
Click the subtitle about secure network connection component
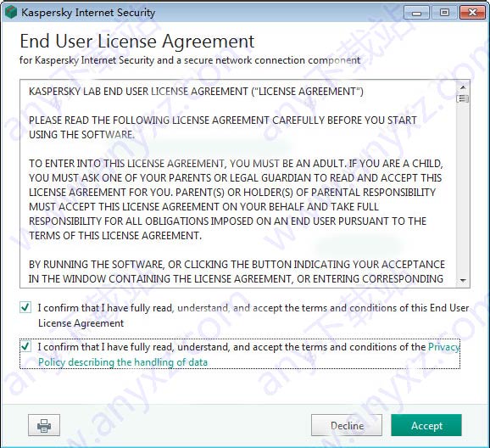[190, 60]
